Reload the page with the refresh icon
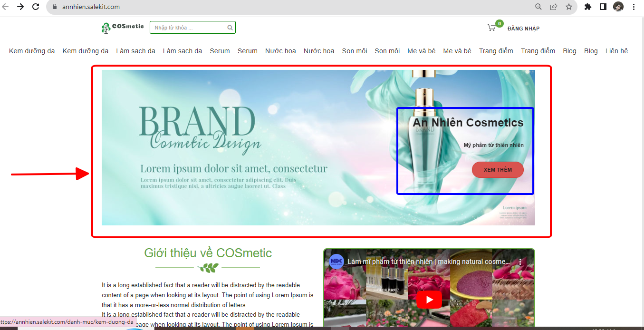This screenshot has width=644, height=330. [36, 7]
